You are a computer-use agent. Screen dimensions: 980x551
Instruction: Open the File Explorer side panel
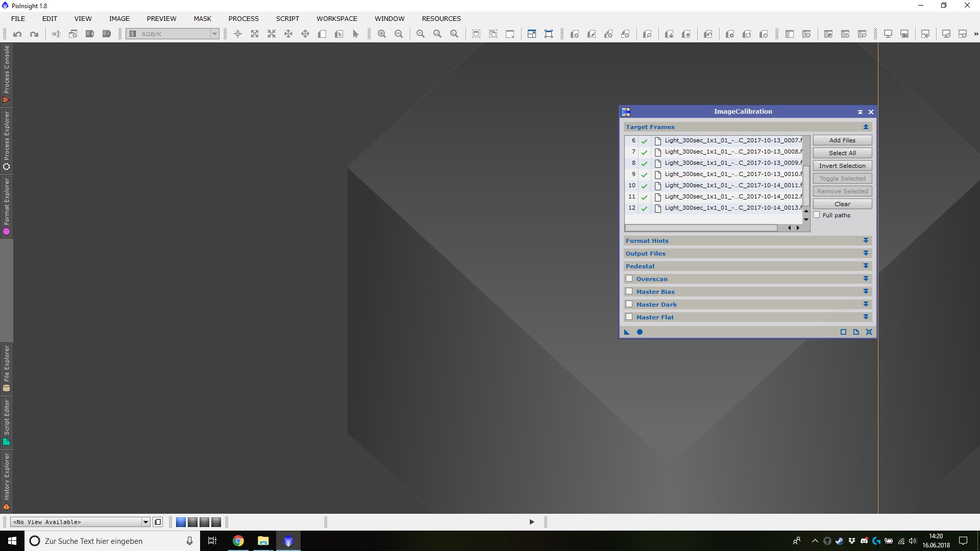click(7, 368)
